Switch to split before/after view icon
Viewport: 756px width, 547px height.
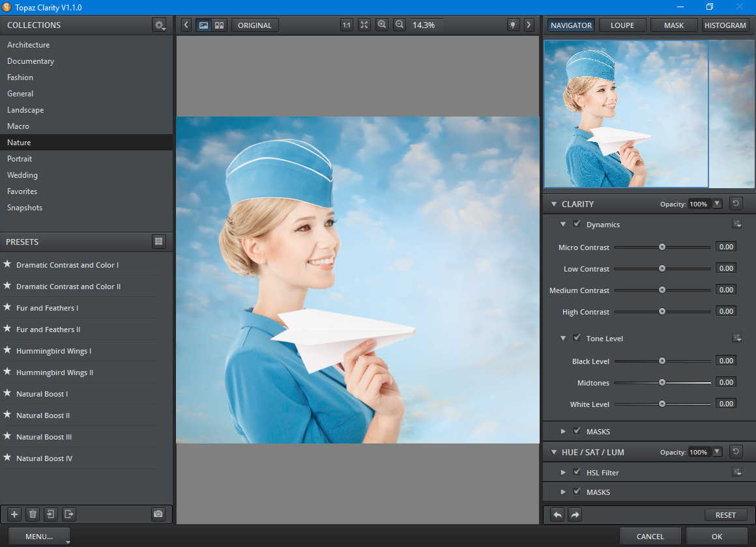tap(220, 25)
